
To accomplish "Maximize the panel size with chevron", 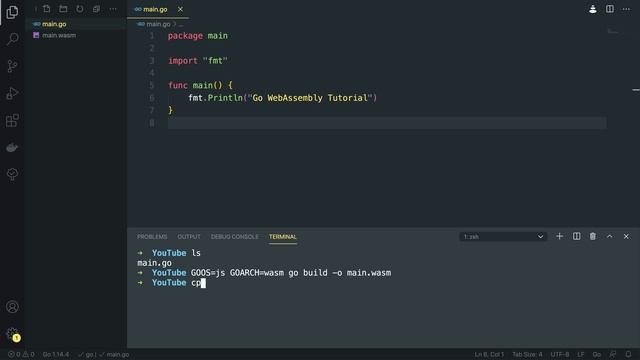I will (609, 236).
